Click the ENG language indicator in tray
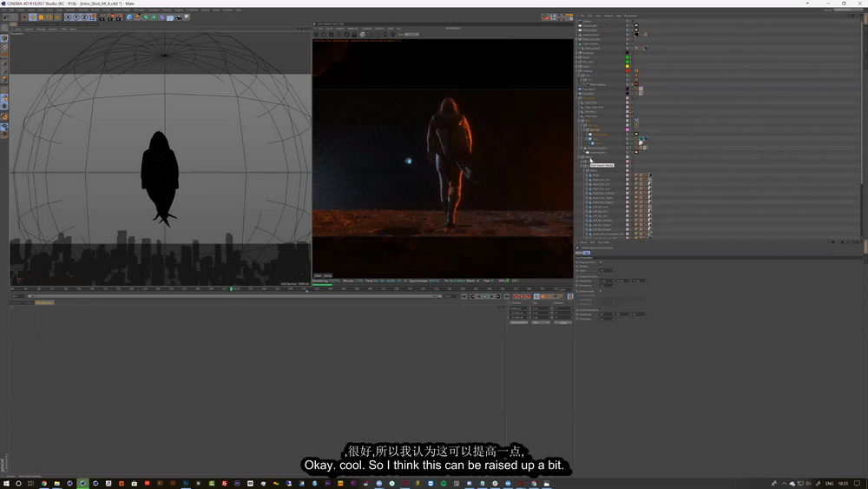The width and height of the screenshot is (868, 489). 829,483
